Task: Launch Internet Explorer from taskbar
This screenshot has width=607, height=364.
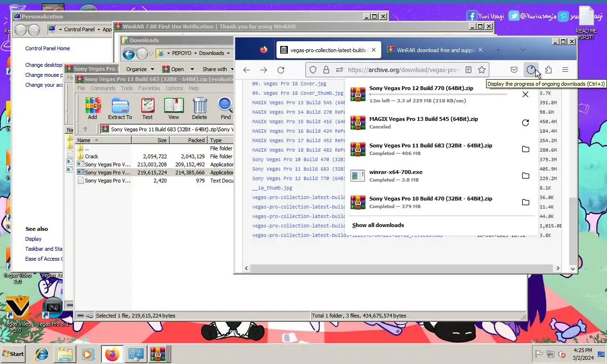Action: pos(42,354)
